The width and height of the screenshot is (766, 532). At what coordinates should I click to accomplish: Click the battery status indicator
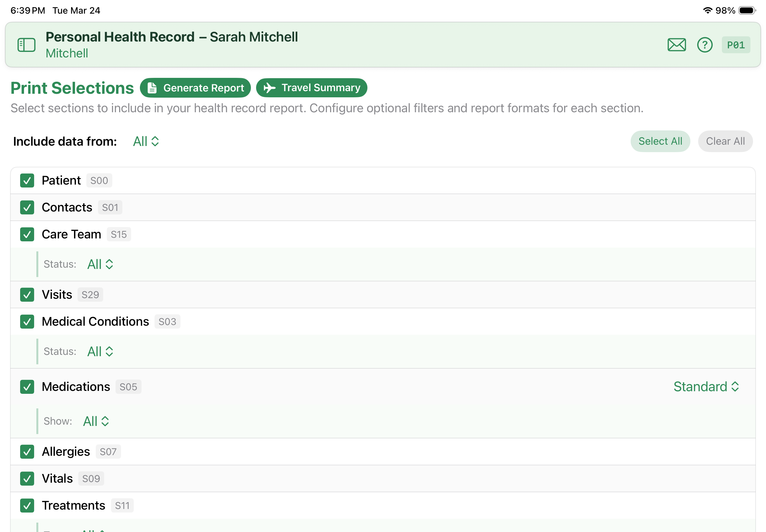[746, 10]
